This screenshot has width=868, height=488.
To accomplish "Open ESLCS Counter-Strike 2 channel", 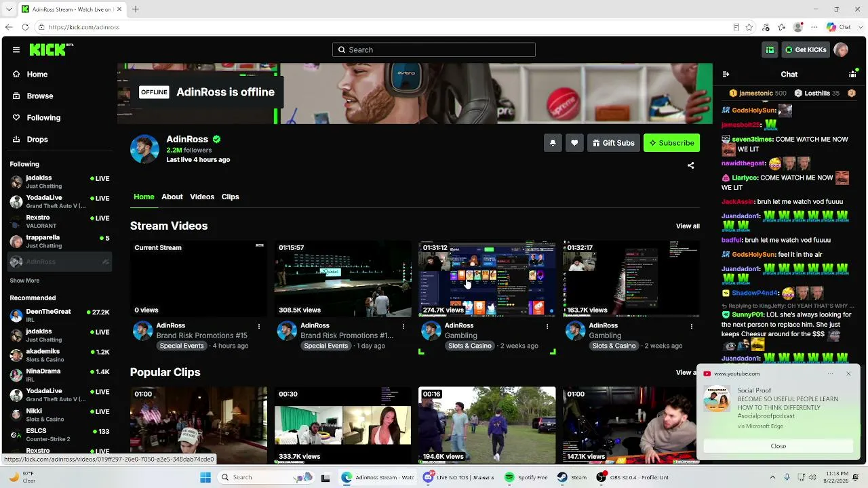I will pyautogui.click(x=60, y=434).
